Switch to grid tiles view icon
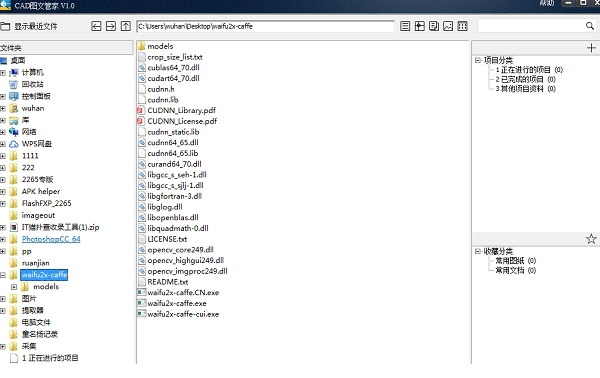The image size is (600, 378). pyautogui.click(x=463, y=26)
